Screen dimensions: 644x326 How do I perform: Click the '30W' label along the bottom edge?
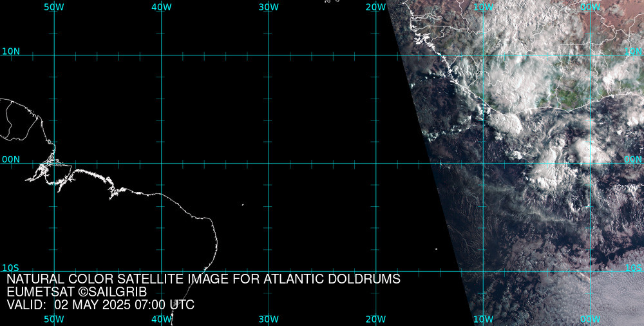269,319
